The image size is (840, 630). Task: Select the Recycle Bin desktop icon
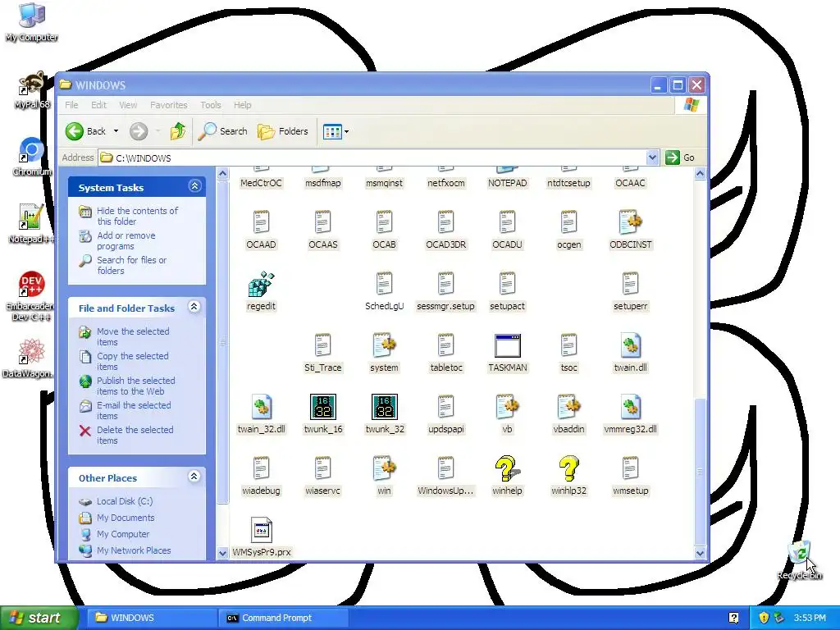pos(799,559)
